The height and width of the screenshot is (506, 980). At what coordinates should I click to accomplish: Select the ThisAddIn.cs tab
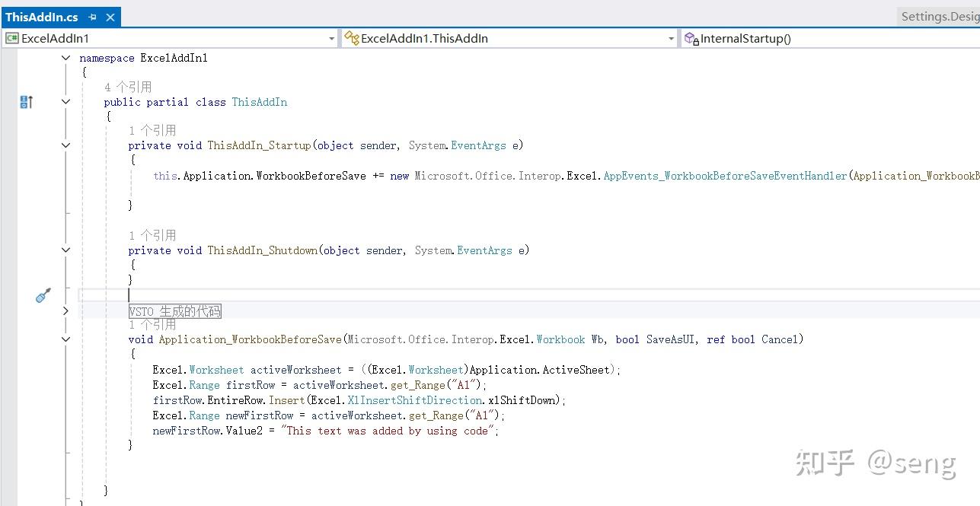point(42,16)
